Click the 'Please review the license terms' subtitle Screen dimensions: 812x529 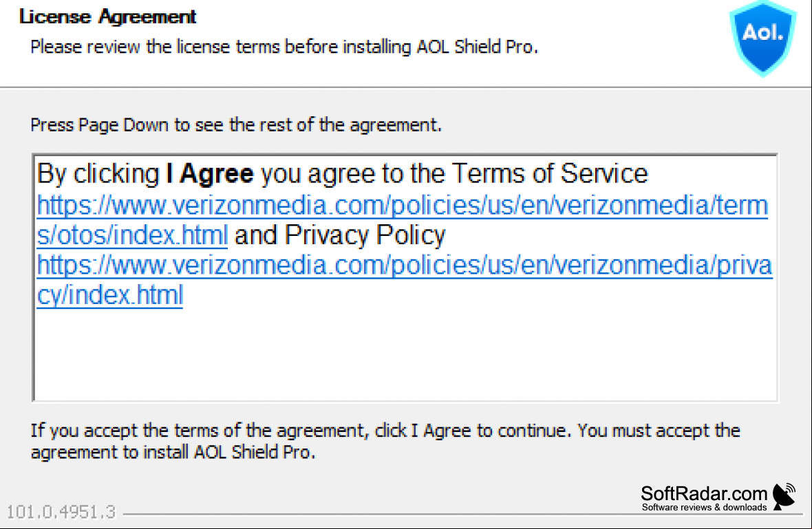click(284, 47)
